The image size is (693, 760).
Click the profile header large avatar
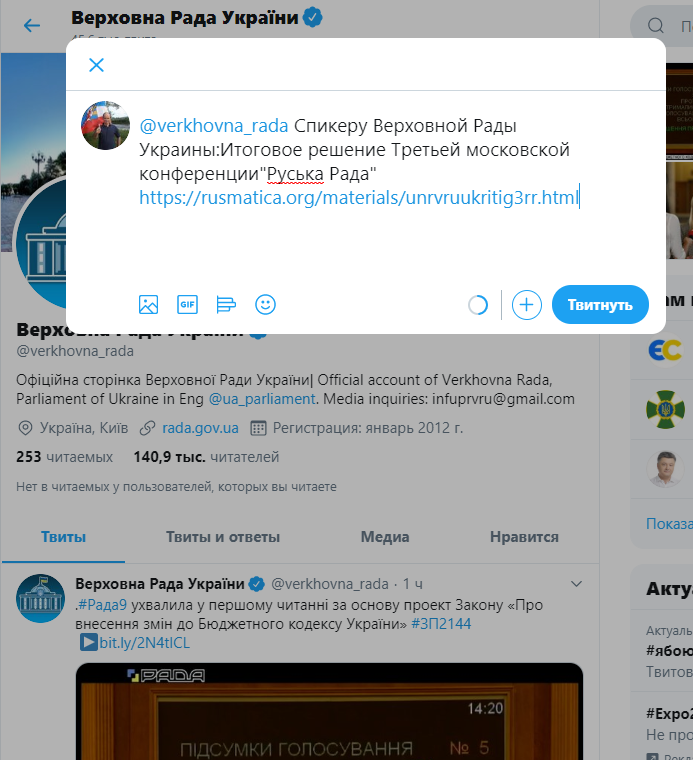point(41,242)
